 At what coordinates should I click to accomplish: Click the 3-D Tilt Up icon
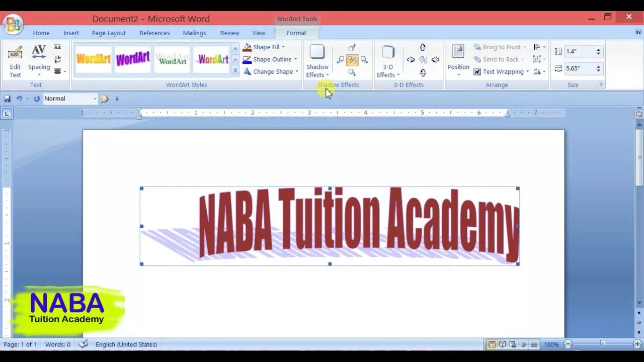pyautogui.click(x=423, y=47)
